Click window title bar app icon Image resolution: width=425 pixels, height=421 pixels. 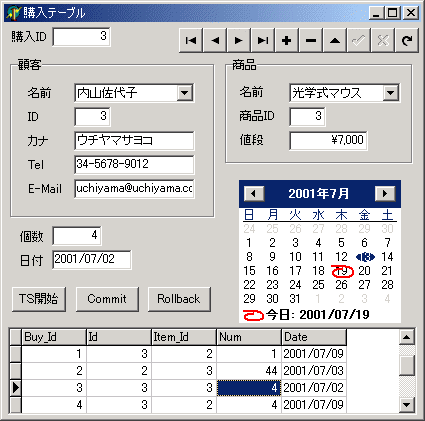(x=13, y=13)
